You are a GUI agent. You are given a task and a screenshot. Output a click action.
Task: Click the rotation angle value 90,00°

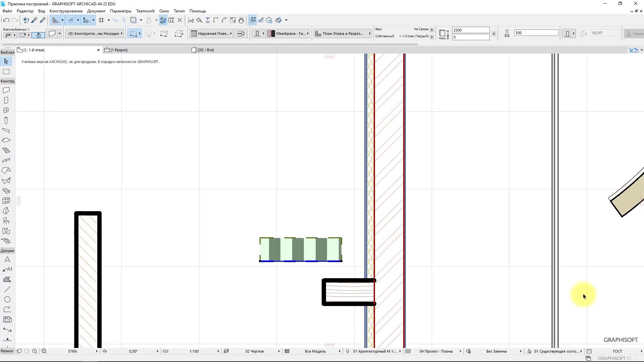point(606,33)
